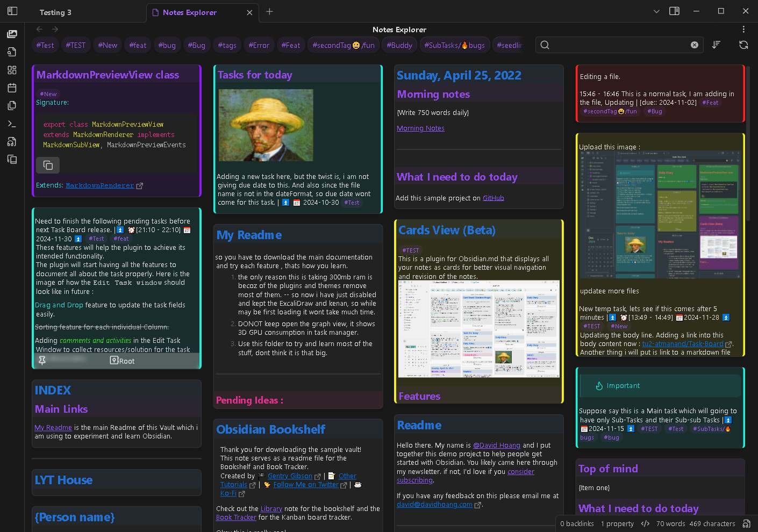Close the Notes Explorer tab
758x532 pixels.
point(249,12)
